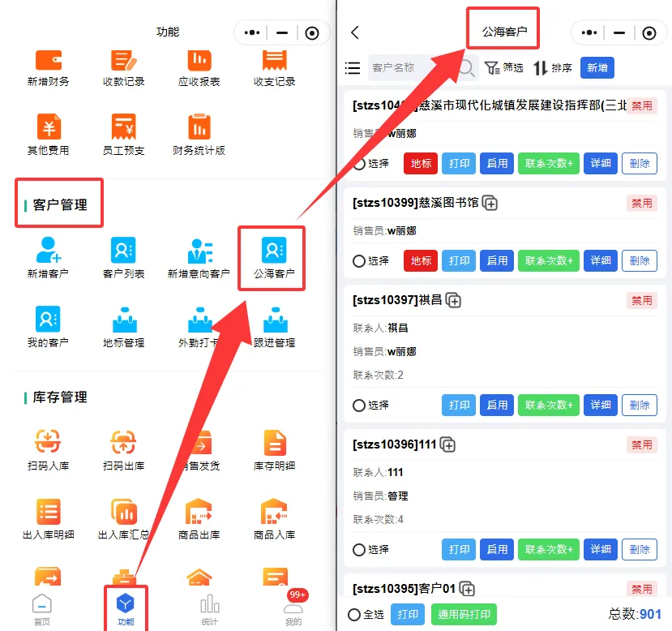Toggle the 全选 select-all radio
Screen dimensions: 672x631
pyautogui.click(x=354, y=615)
